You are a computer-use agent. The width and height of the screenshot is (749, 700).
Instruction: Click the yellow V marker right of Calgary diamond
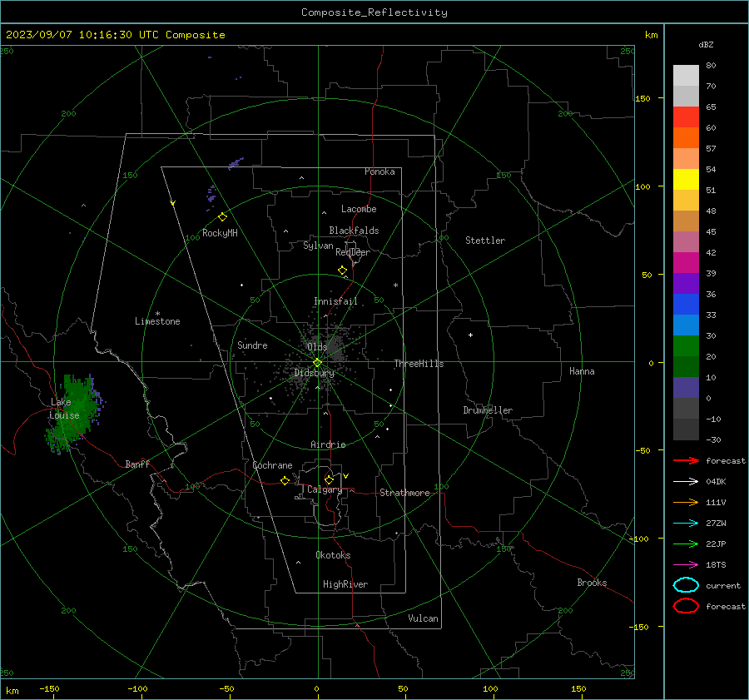coord(346,476)
